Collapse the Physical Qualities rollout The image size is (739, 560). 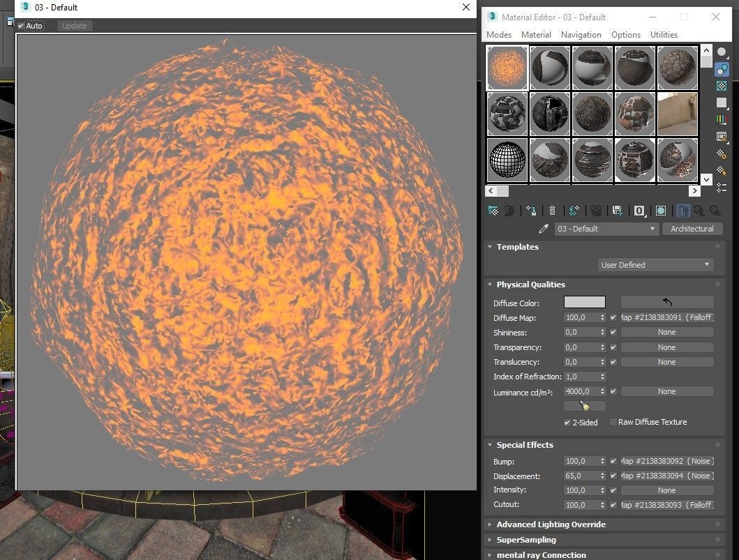pyautogui.click(x=490, y=285)
